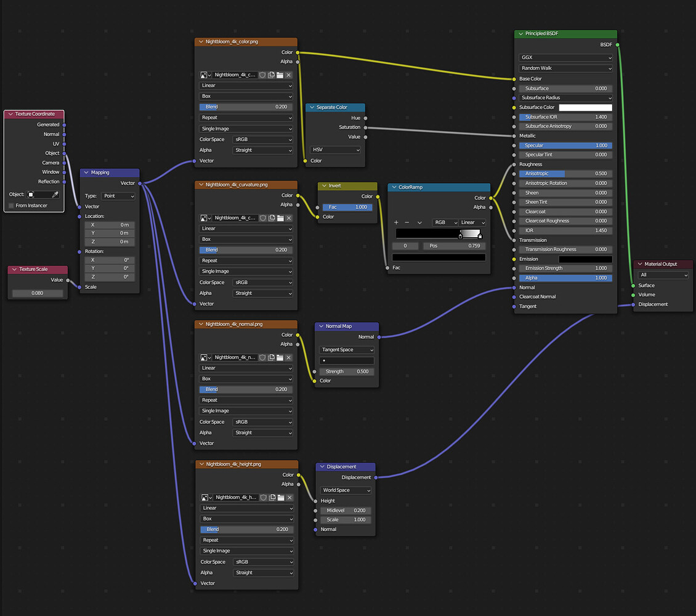Click the IOR value on Principled BSDF
The width and height of the screenshot is (696, 616).
[x=565, y=230]
